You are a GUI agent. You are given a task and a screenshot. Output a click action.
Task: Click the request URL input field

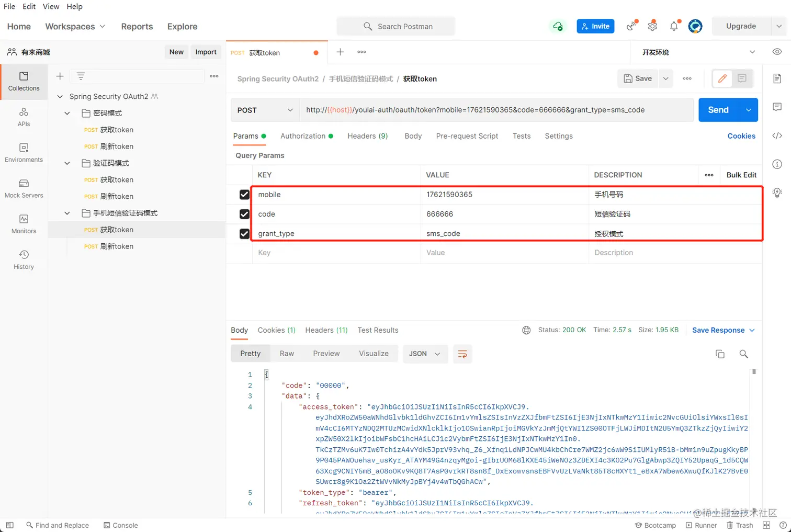[496, 110]
